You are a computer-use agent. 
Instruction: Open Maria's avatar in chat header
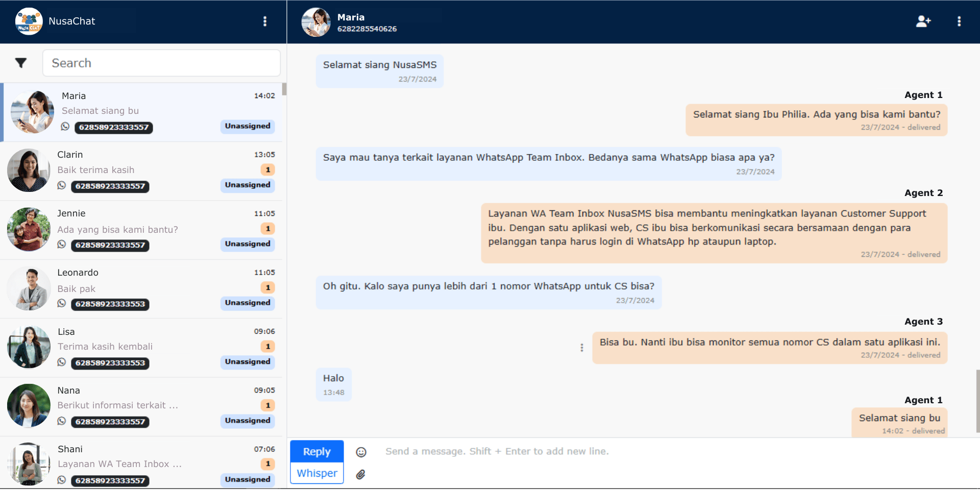click(316, 22)
